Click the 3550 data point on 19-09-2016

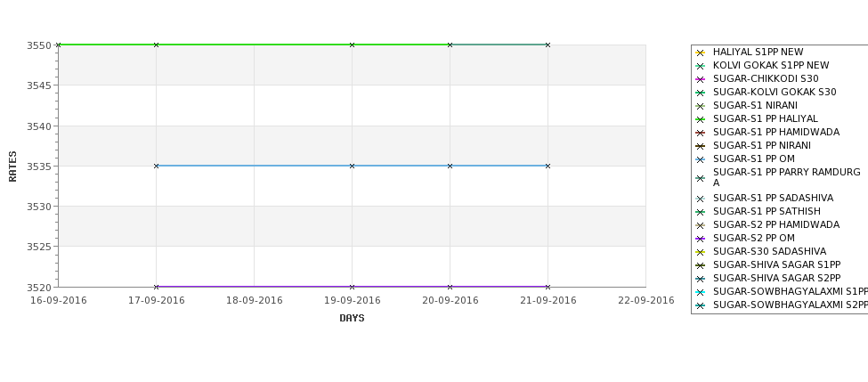[x=352, y=45]
